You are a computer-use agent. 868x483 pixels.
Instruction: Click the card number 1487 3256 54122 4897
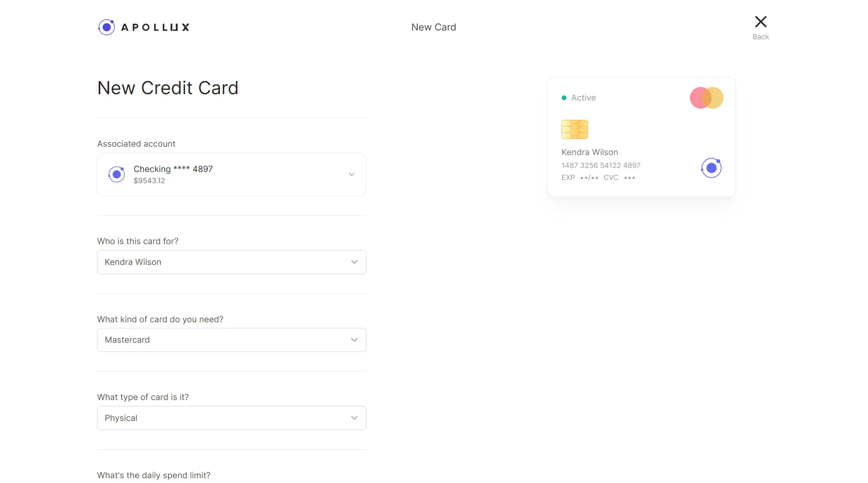point(601,166)
